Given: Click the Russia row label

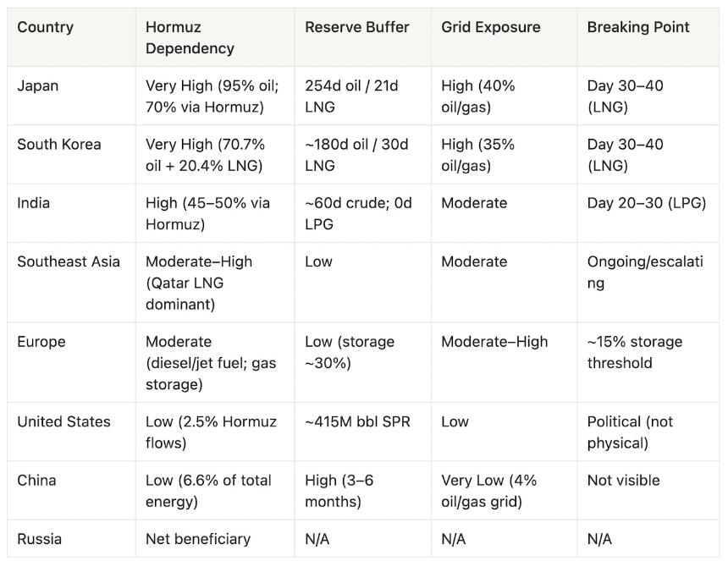Looking at the screenshot, I should click(x=39, y=539).
